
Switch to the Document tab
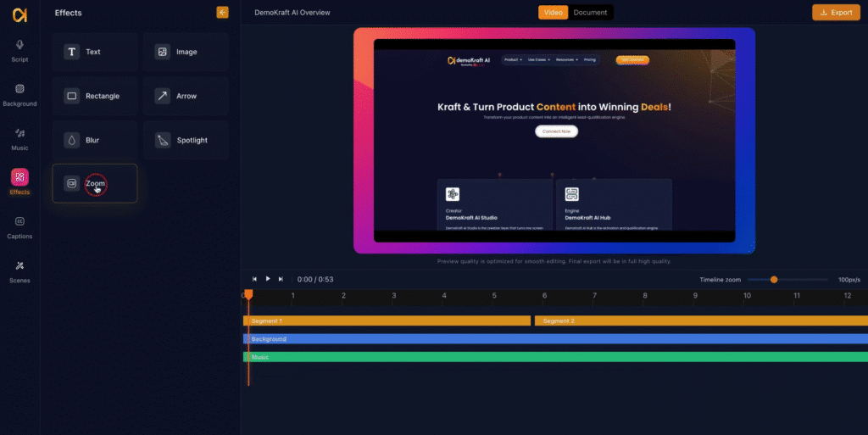[x=590, y=13]
